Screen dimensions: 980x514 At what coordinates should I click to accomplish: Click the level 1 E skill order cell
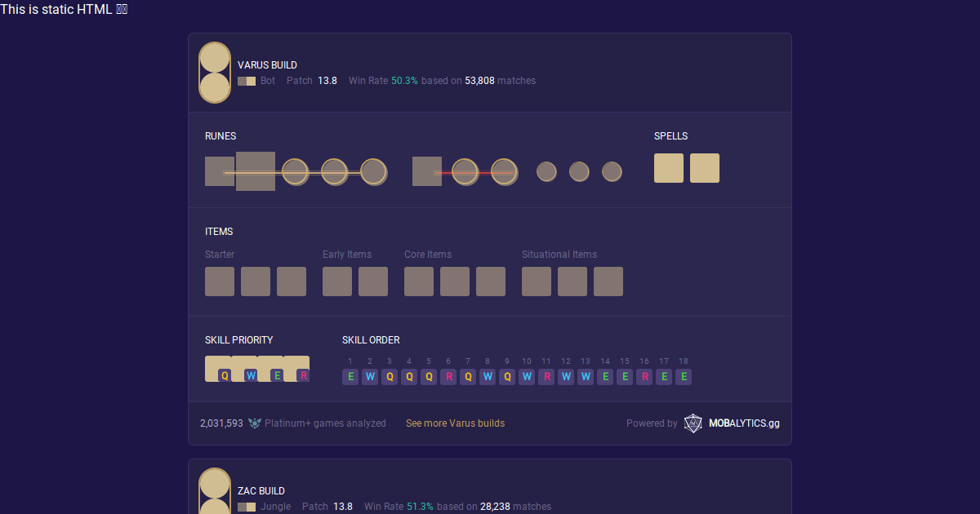(x=350, y=377)
